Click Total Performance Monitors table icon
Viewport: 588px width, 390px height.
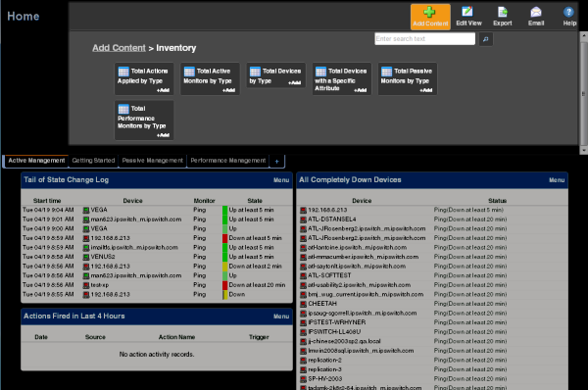(x=123, y=109)
